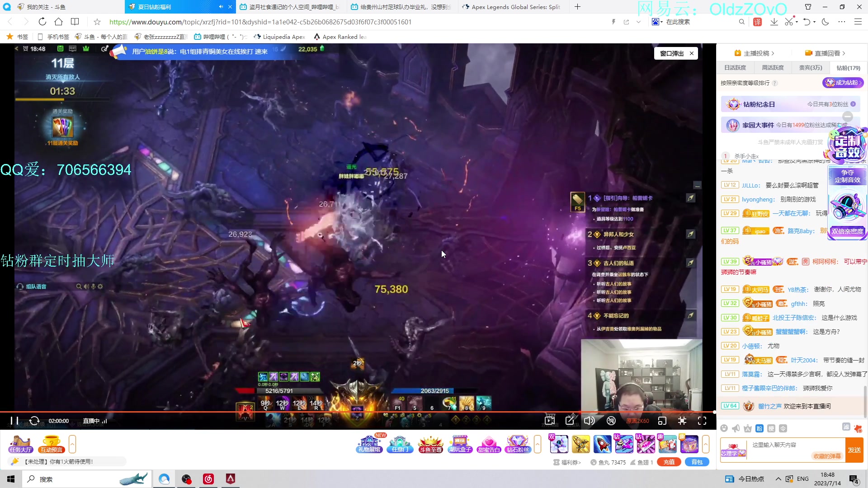
Task: Open fan badge selector 芯理学
Action: click(733, 450)
